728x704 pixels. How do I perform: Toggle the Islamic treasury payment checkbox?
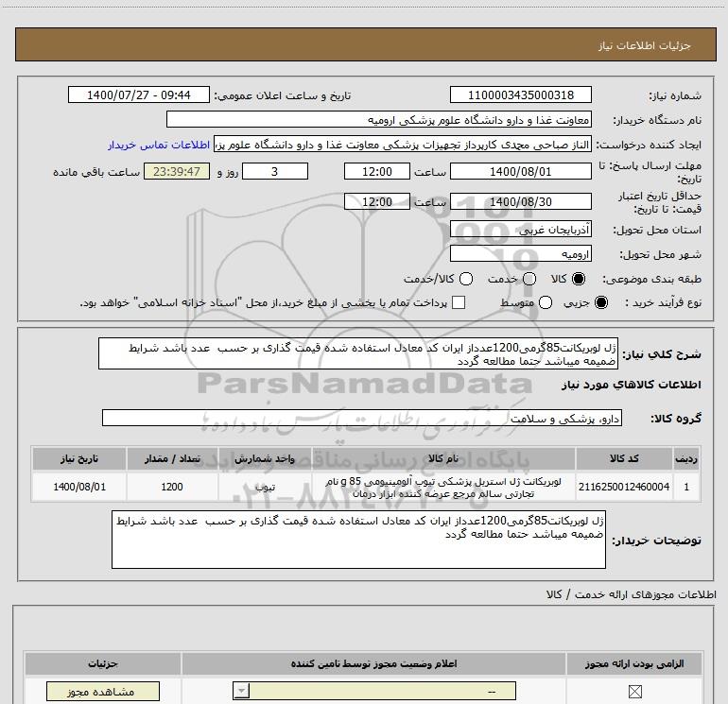tap(459, 302)
